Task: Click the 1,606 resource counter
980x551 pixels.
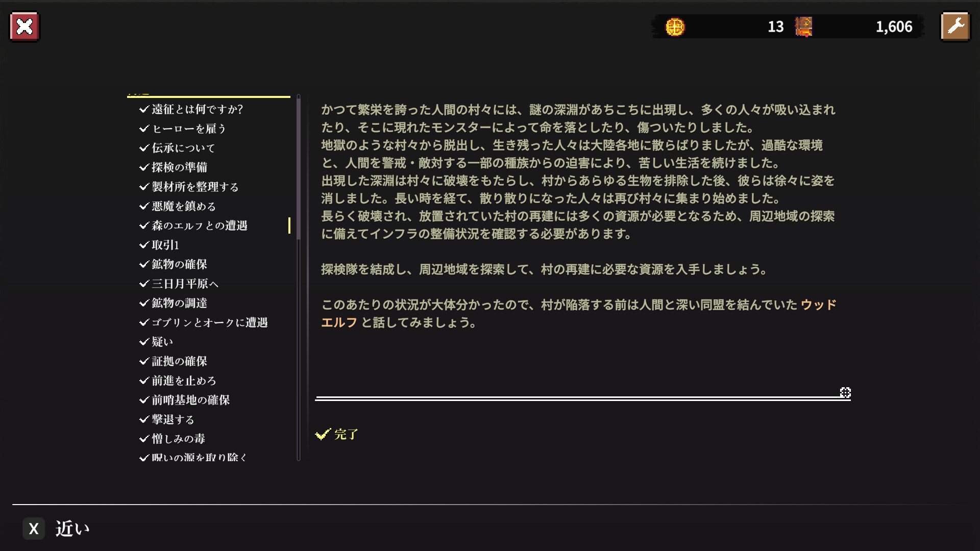Action: [894, 27]
